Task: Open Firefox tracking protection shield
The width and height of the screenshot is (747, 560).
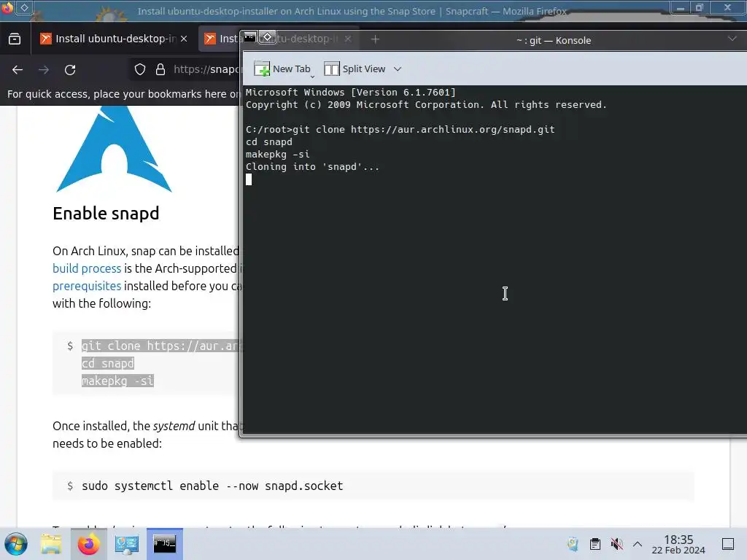Action: [x=139, y=69]
